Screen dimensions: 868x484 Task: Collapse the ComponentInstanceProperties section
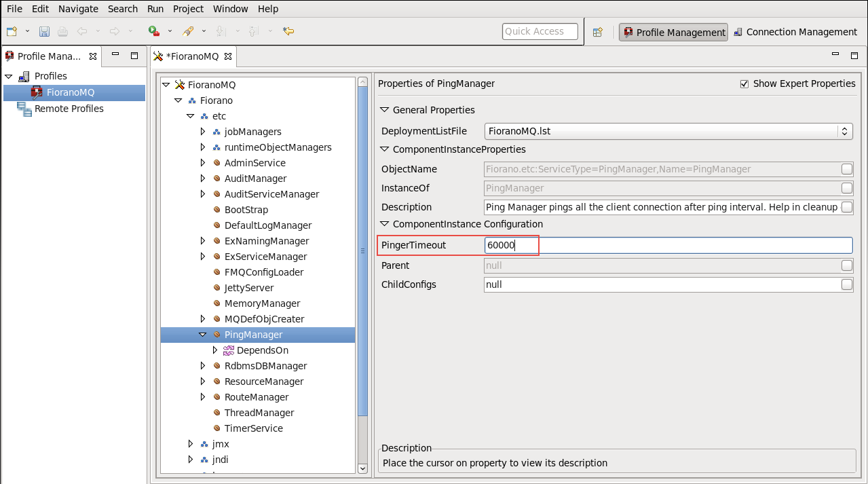tap(384, 149)
